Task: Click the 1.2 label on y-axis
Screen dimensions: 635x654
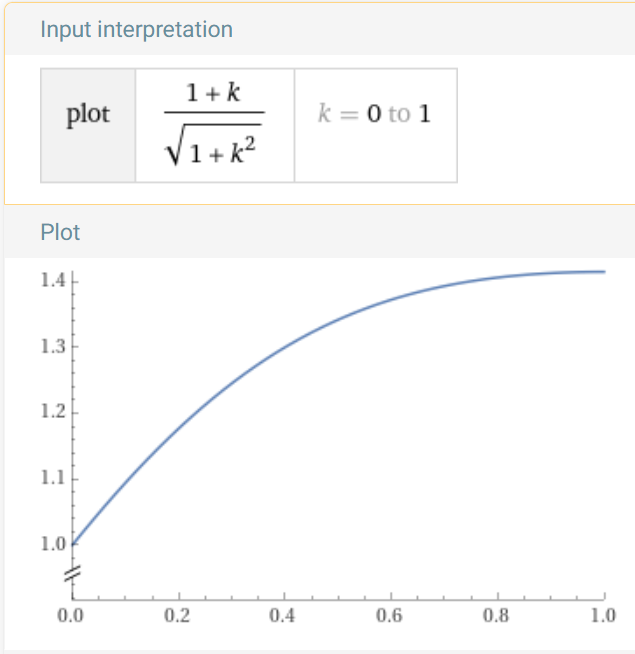Action: click(x=53, y=412)
